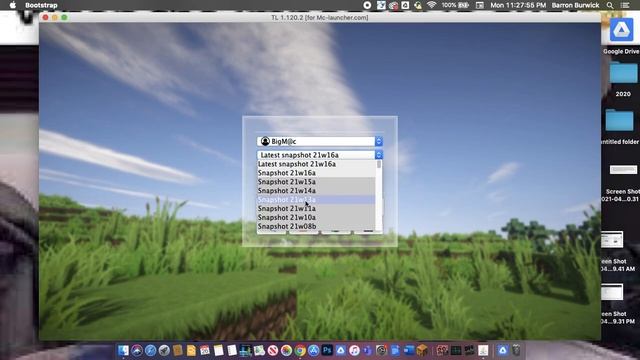Select the Screen Shot 9.41 AM file thumbnail
The width and height of the screenshot is (640, 360).
pos(612,240)
